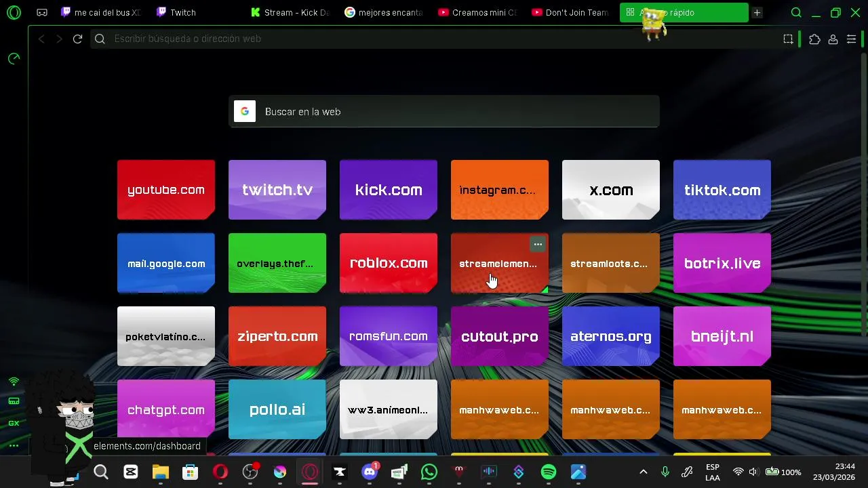868x488 pixels.
Task: Open the x.com speed dial tile
Action: point(611,190)
